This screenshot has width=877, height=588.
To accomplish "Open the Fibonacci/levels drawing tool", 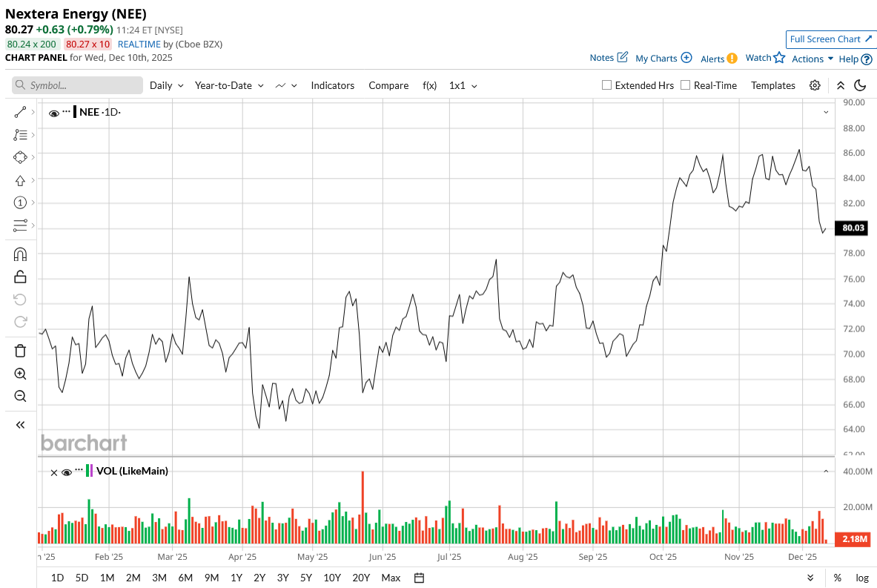I will (x=20, y=135).
